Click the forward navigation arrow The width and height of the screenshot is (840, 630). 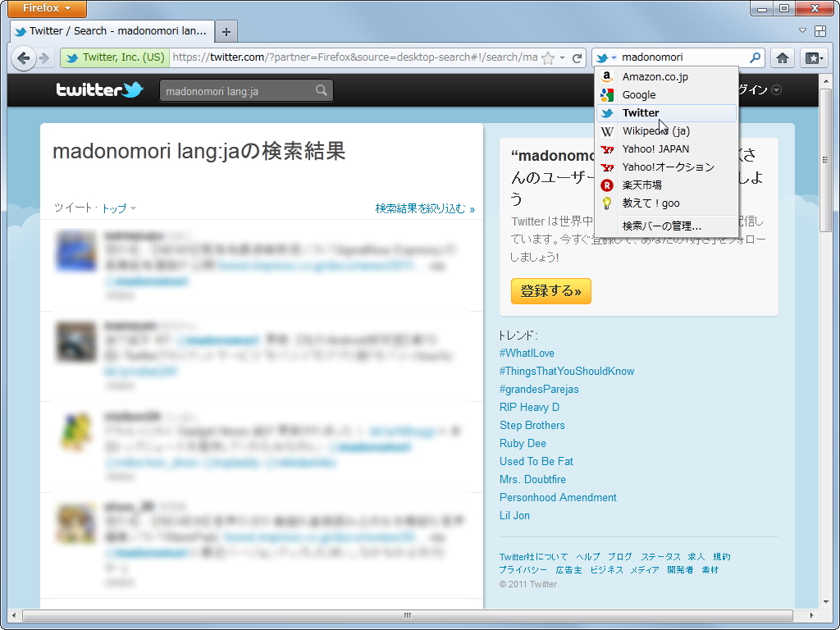click(45, 57)
